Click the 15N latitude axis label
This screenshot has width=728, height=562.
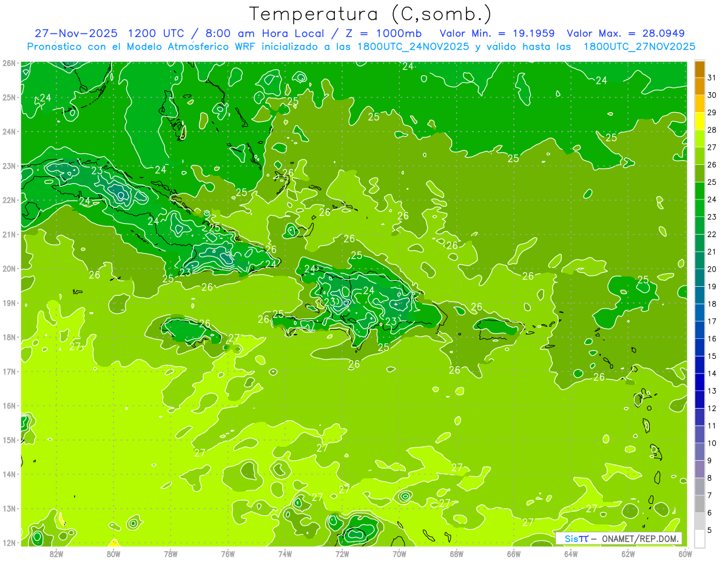pos(9,440)
